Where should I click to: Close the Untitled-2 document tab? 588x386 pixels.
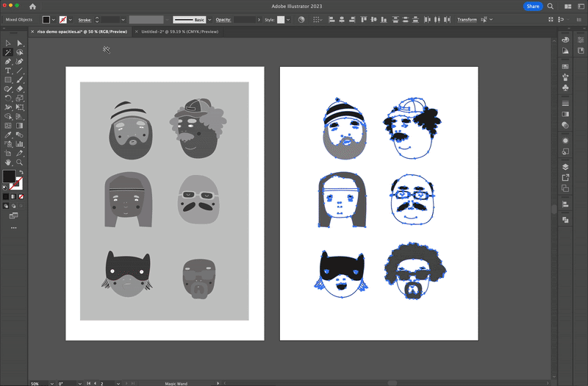[x=137, y=32]
